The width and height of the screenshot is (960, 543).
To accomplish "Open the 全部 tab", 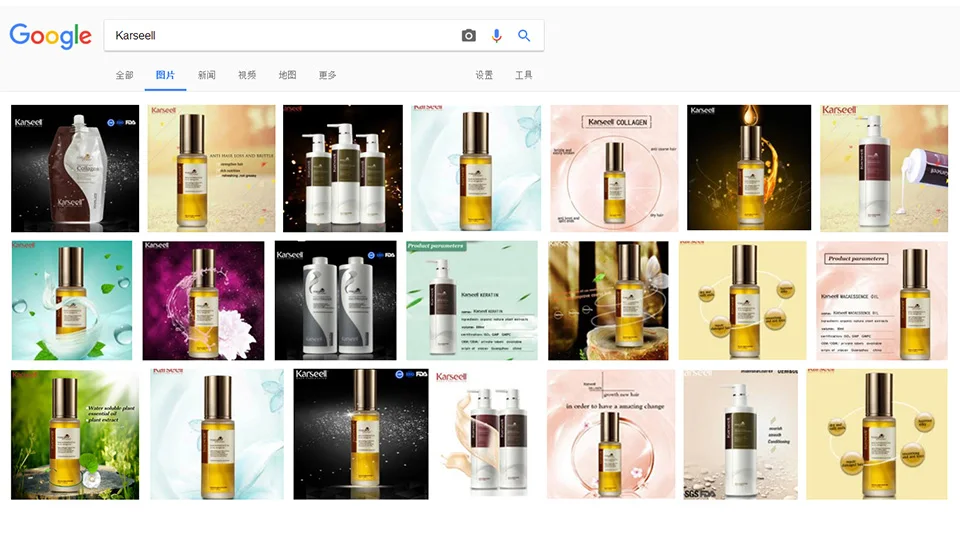I will click(x=124, y=75).
